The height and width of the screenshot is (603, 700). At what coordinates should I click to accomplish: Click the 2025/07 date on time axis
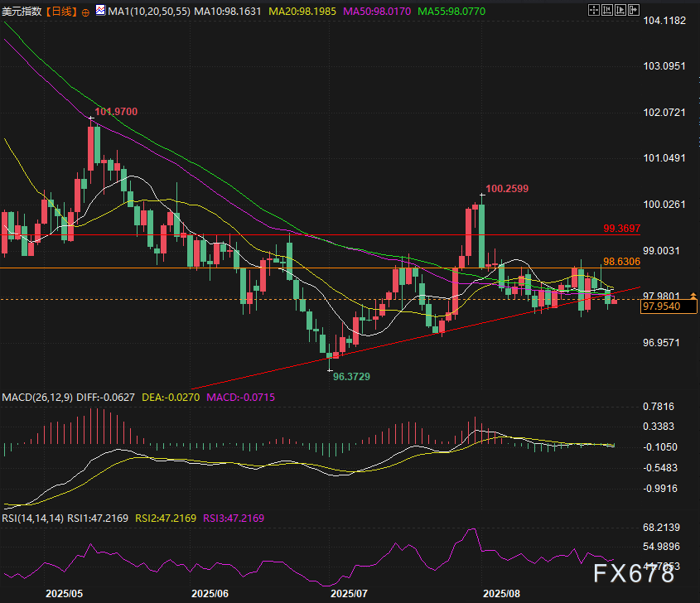click(x=349, y=594)
